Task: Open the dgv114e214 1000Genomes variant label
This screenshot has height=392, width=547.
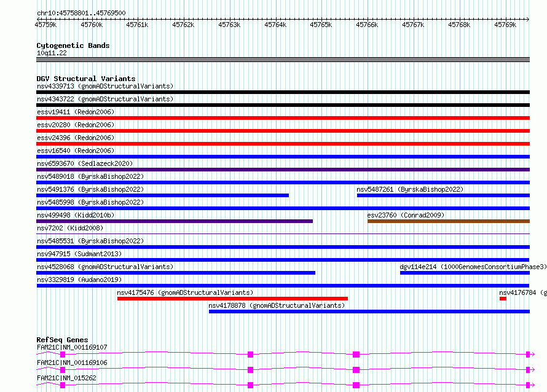Action: tap(473, 267)
